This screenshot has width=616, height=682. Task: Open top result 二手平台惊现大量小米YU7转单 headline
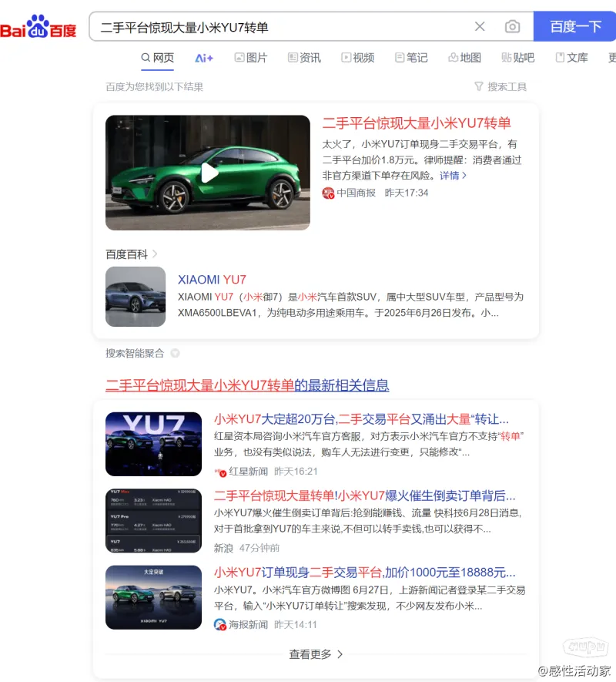417,123
